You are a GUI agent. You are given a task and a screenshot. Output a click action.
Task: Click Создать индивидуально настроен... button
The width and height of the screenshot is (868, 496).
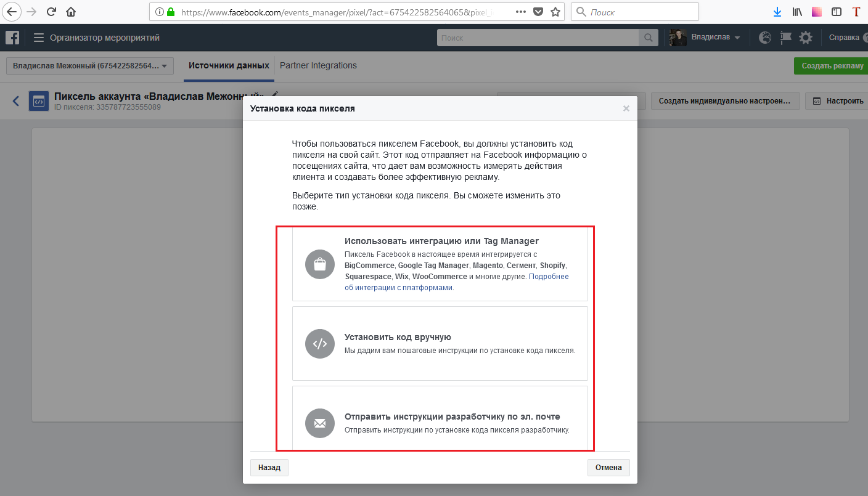coord(726,101)
